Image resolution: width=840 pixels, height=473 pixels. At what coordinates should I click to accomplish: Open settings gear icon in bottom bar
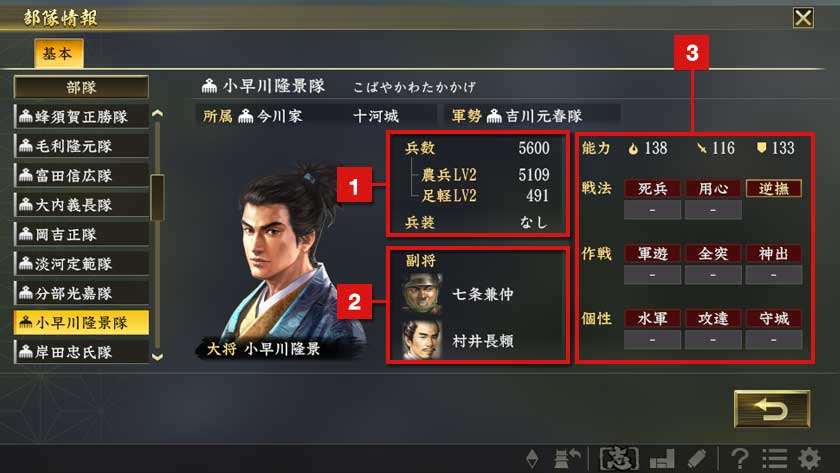(x=809, y=459)
